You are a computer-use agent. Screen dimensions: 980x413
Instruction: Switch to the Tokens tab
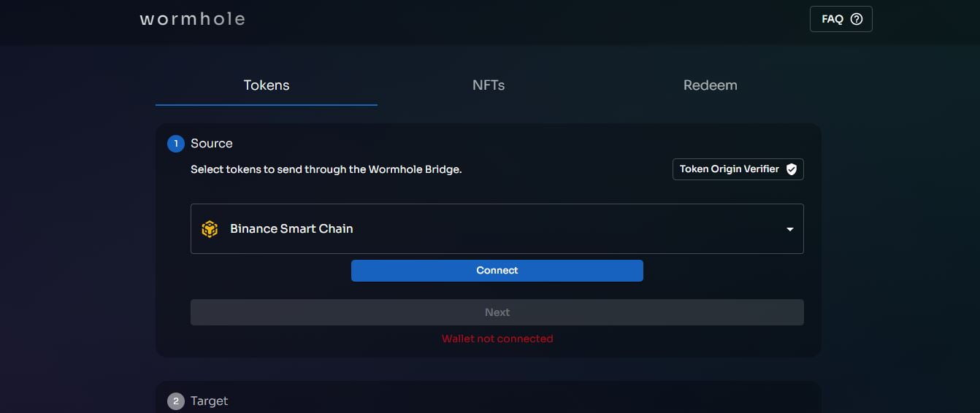click(x=267, y=85)
